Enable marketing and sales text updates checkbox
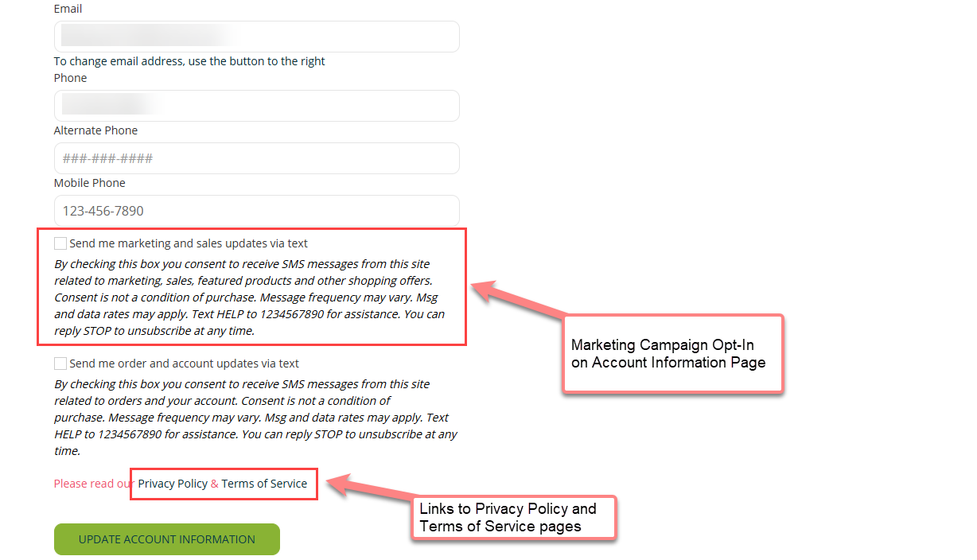Image resolution: width=977 pixels, height=560 pixels. coord(60,243)
